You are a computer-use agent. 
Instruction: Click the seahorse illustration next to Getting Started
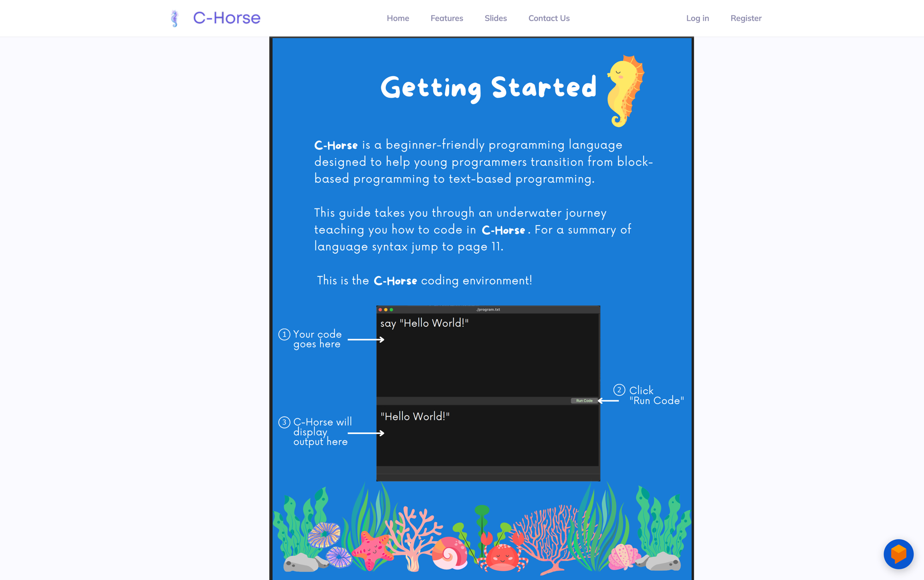tap(626, 90)
